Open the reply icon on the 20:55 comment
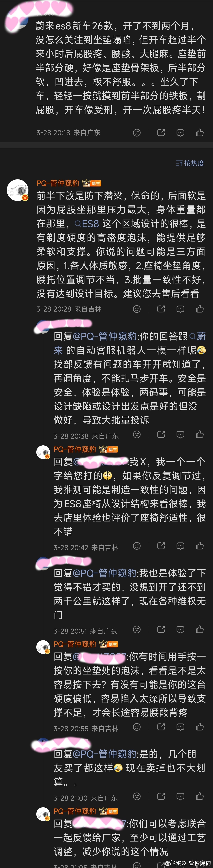The height and width of the screenshot is (868, 213). [x=180, y=727]
